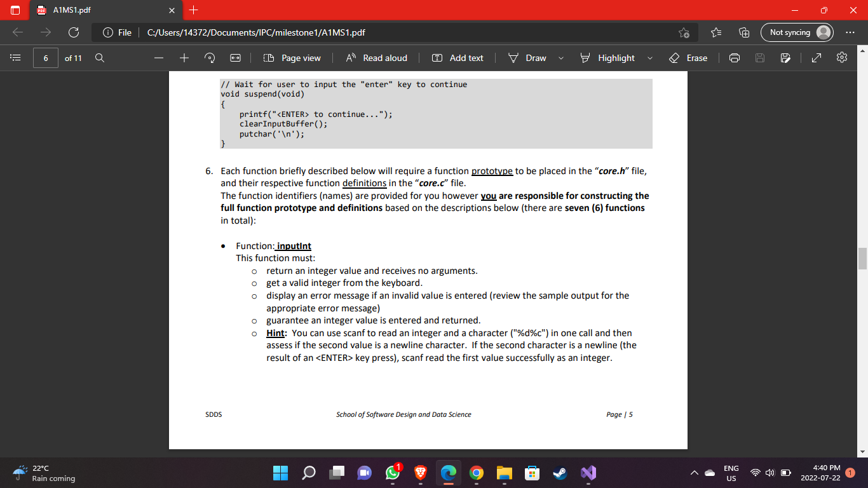Viewport: 868px width, 488px height.
Task: Open a new browser tab
Action: pyautogui.click(x=194, y=10)
